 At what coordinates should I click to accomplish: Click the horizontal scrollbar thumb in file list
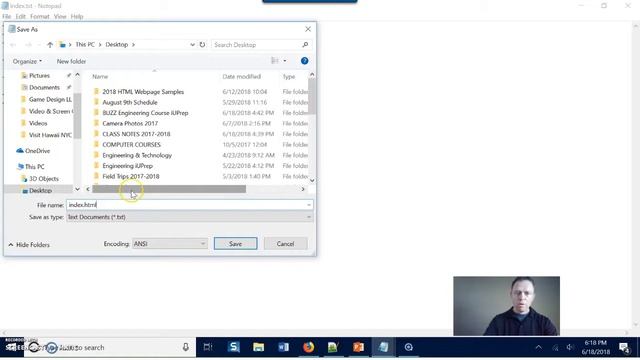point(169,189)
